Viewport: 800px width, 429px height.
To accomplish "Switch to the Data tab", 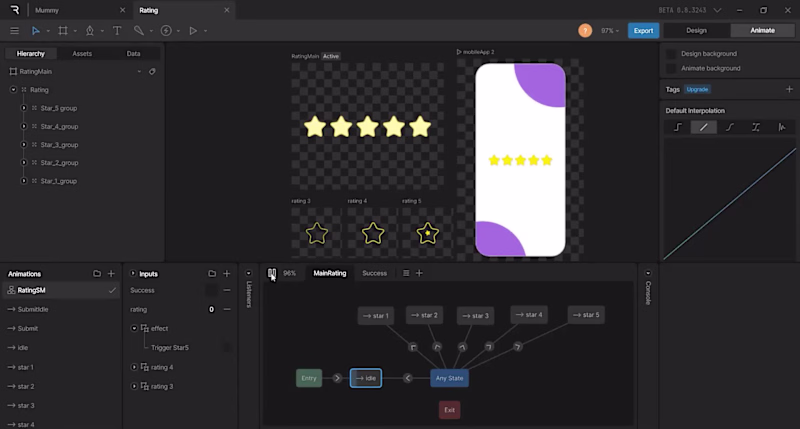I will pos(133,54).
